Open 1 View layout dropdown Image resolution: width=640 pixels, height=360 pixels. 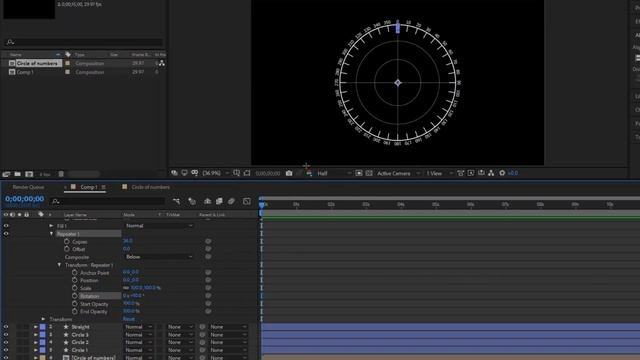(x=439, y=173)
